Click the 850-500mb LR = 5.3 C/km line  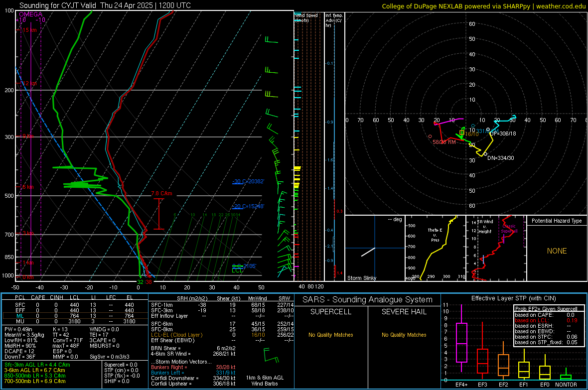[35, 376]
